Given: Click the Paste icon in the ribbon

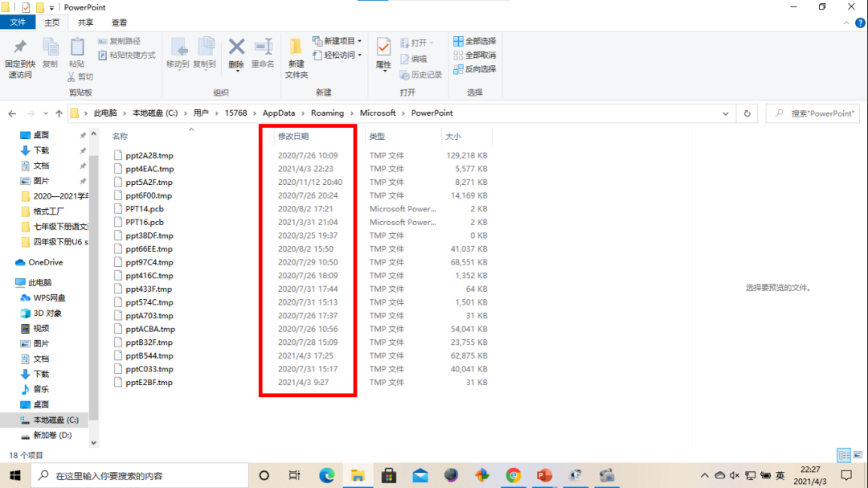Looking at the screenshot, I should pos(77,47).
